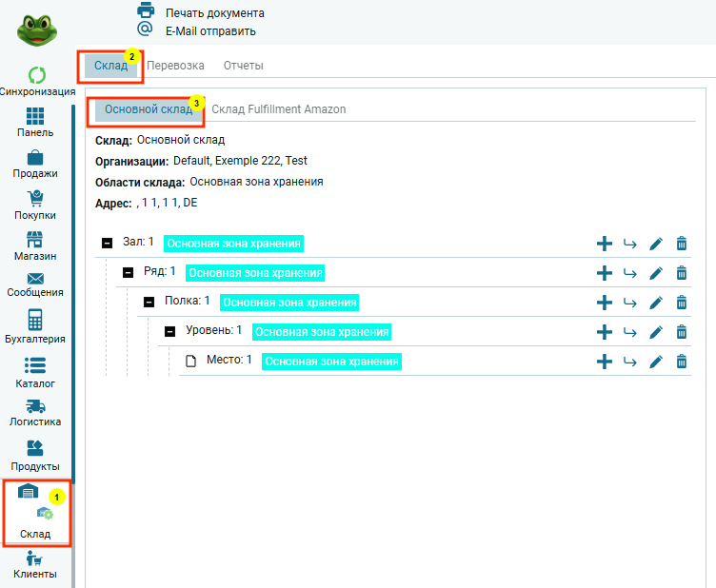716x588 pixels.
Task: Open Логистика truck icon in sidebar
Action: click(x=35, y=406)
